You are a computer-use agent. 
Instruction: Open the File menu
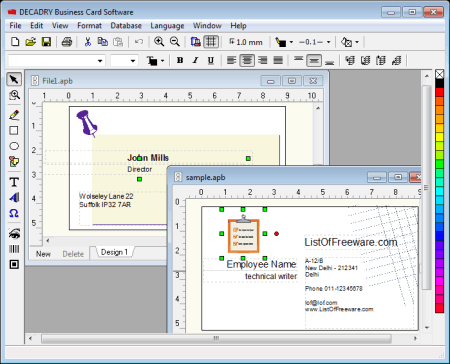[15, 26]
